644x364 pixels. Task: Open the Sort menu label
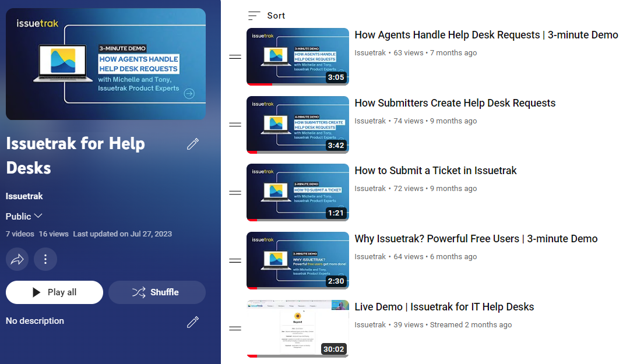click(276, 16)
